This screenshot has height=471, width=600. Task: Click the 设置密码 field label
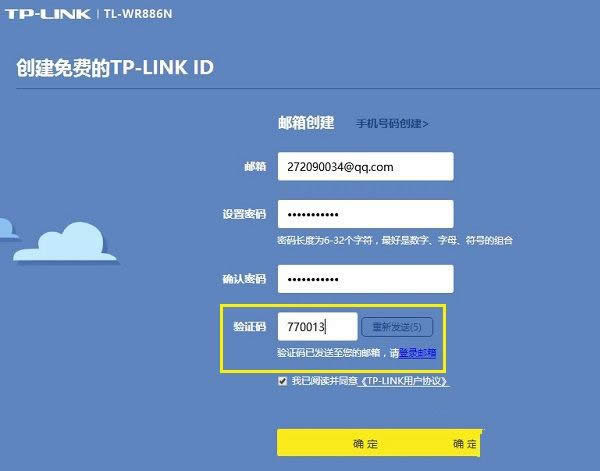(x=244, y=214)
